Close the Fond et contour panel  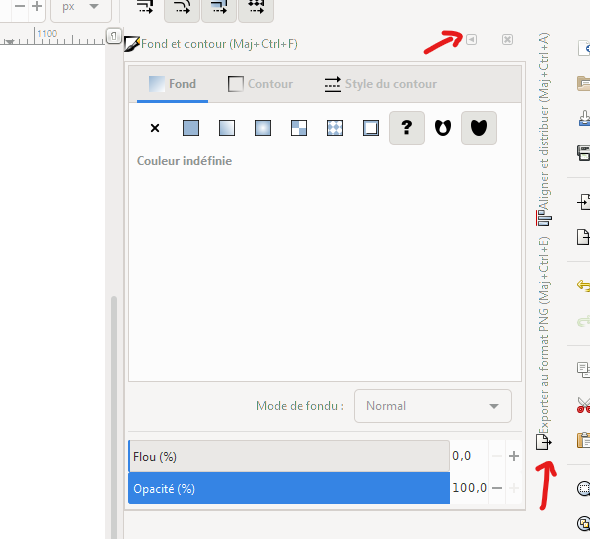pos(507,40)
